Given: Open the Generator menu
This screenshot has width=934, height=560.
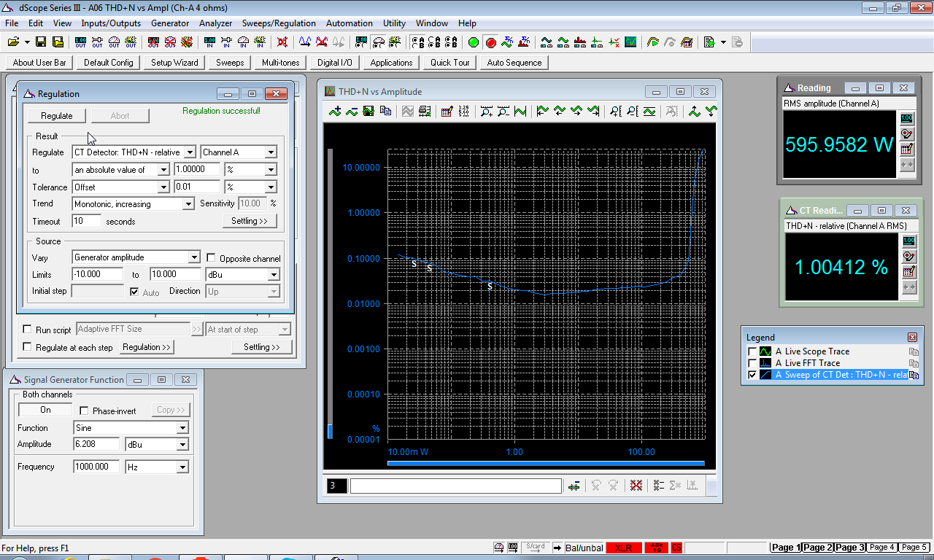Looking at the screenshot, I should (x=170, y=23).
